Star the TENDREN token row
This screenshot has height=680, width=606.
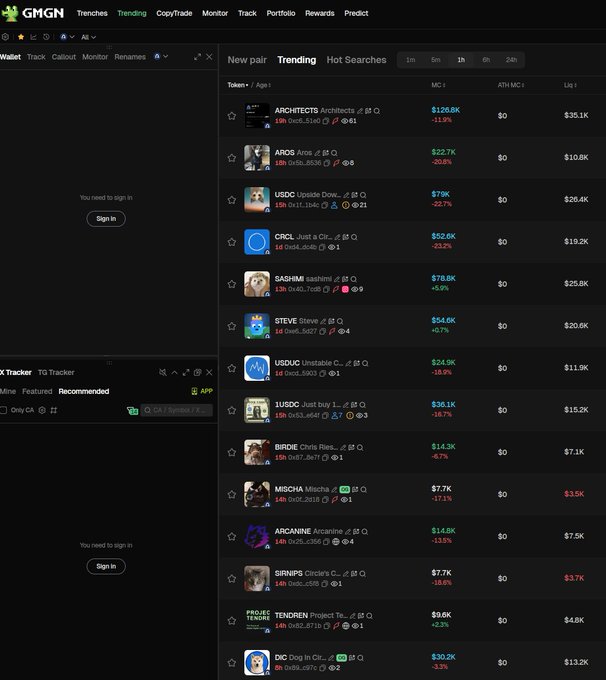pyautogui.click(x=232, y=621)
